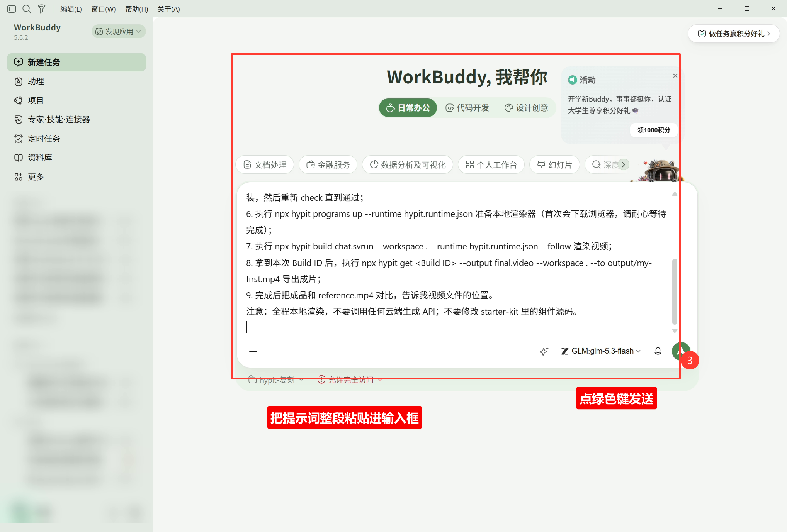Click the WorkBuddy 5.6.2 title
787x532 pixels.
pos(37,32)
